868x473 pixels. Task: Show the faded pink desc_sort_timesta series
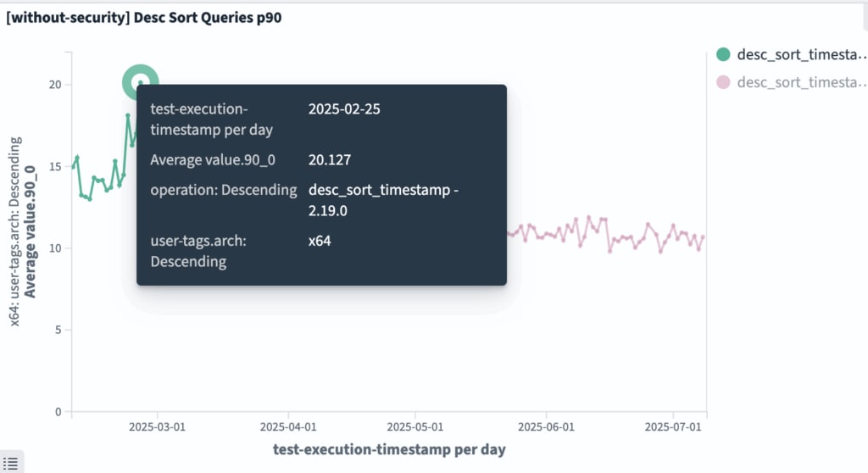[x=801, y=82]
